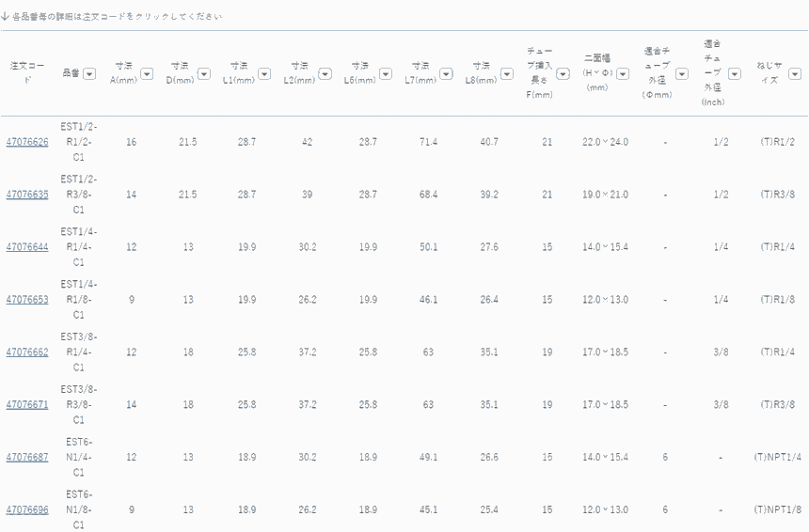Screen dimensions: 809x532
Task: Open the 寸法 L7(mm) filter dropdown
Action: 446,73
